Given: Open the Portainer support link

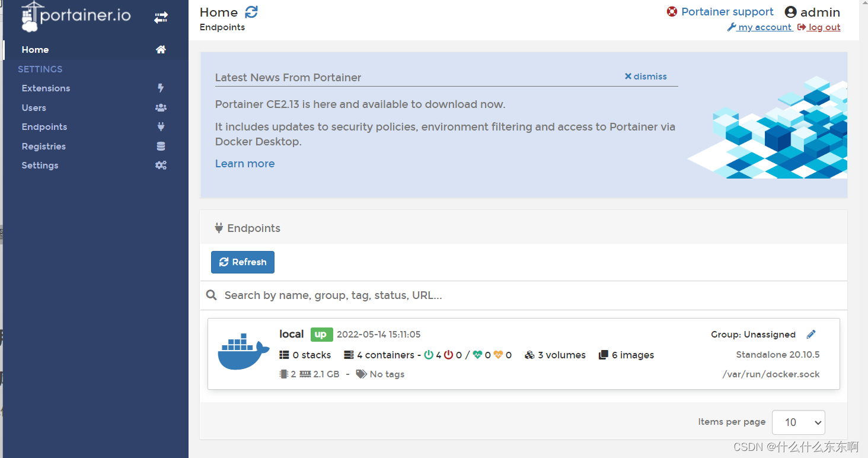Looking at the screenshot, I should coord(727,12).
